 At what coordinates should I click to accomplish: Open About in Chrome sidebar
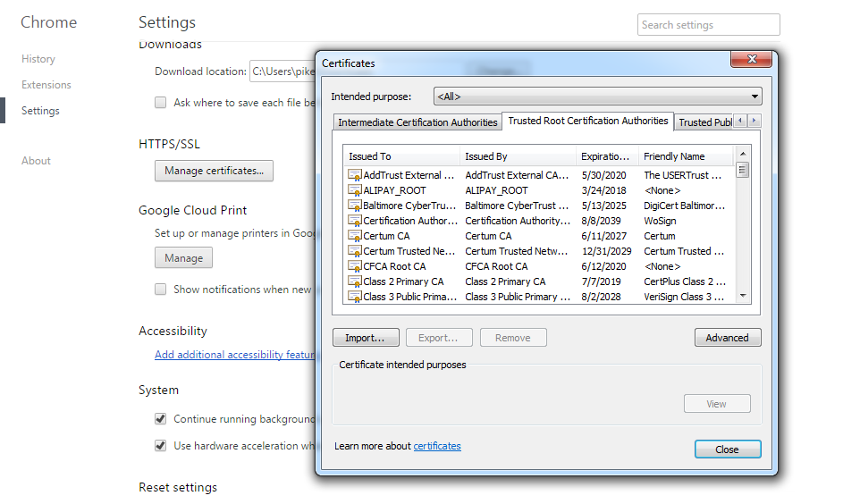pos(36,161)
